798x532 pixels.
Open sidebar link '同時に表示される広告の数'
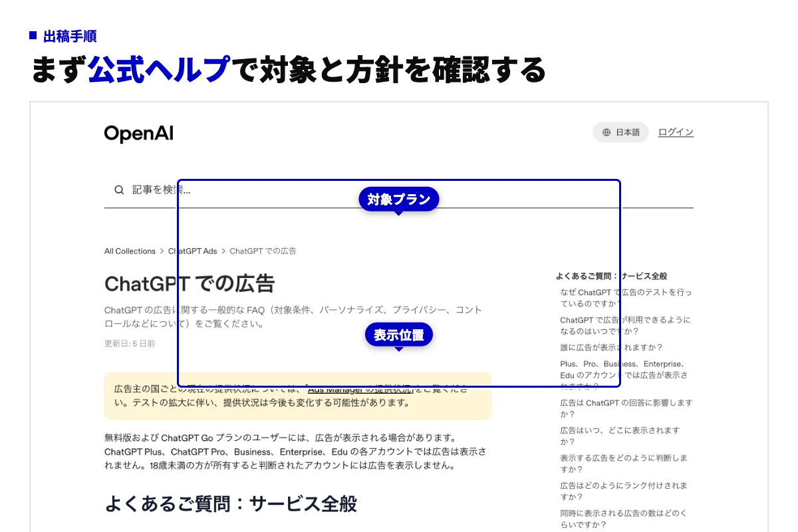pyautogui.click(x=624, y=519)
